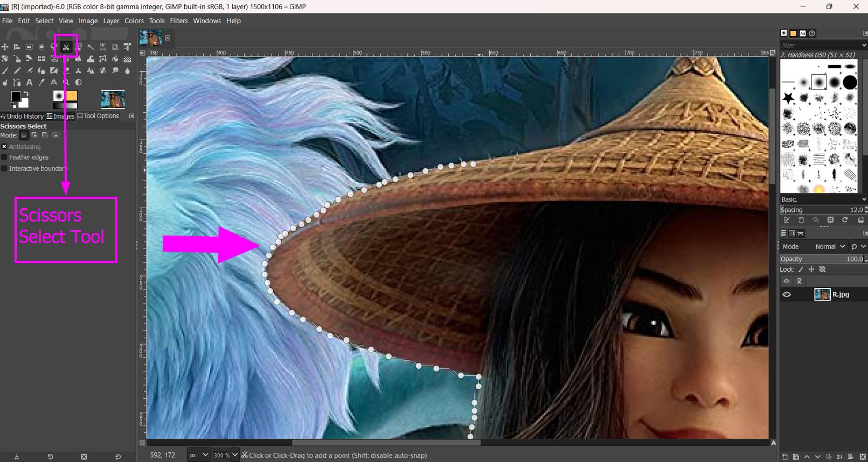
Task: Select the Paths tool
Action: 17,82
